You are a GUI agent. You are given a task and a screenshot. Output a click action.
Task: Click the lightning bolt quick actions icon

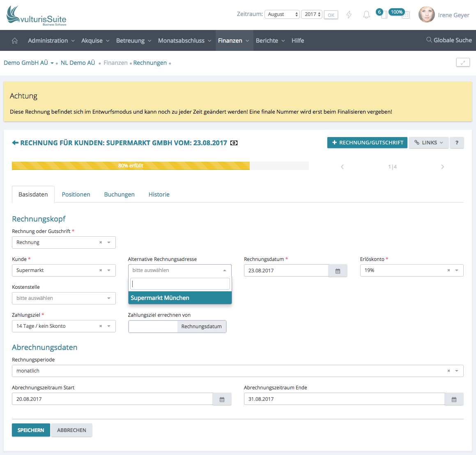pos(349,15)
